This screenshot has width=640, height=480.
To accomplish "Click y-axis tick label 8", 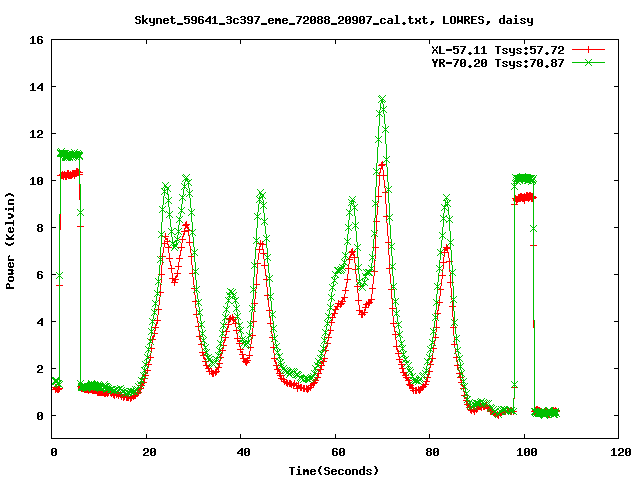I will pyautogui.click(x=40, y=228).
